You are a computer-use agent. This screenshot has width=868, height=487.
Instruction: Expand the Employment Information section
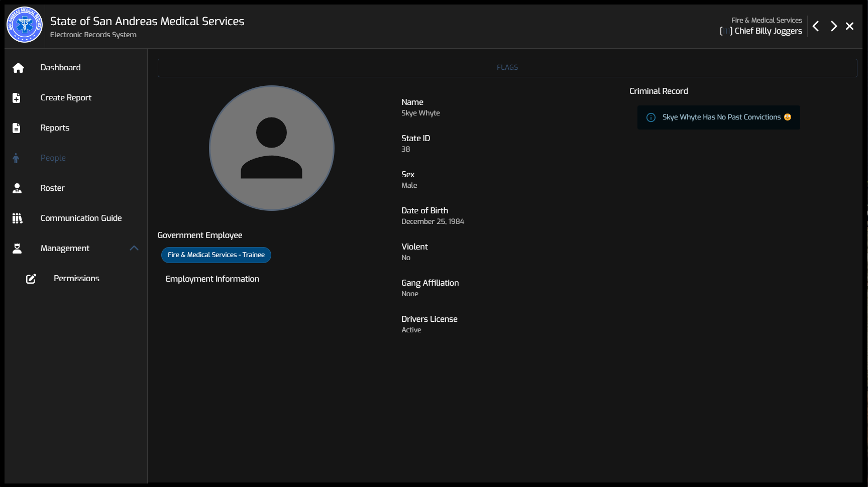point(212,279)
